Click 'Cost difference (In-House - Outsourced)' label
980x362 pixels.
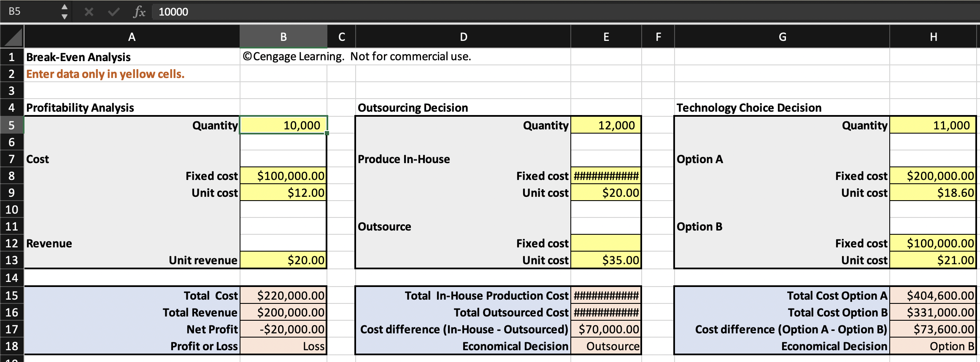click(x=464, y=329)
